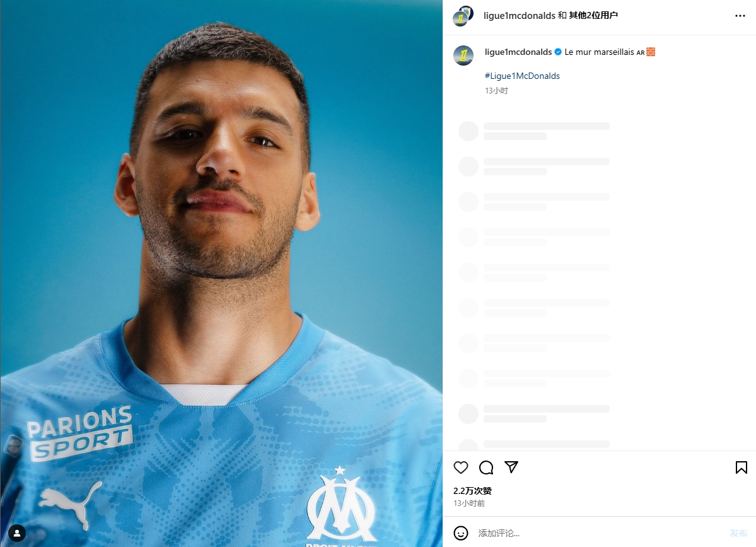Open the #Ligue1McDonalds hashtag
Screen dimensions: 756x547
522,76
